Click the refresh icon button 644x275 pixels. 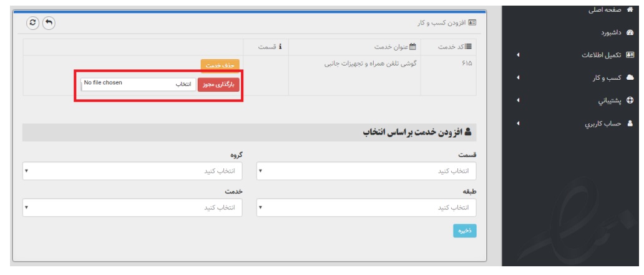(32, 23)
